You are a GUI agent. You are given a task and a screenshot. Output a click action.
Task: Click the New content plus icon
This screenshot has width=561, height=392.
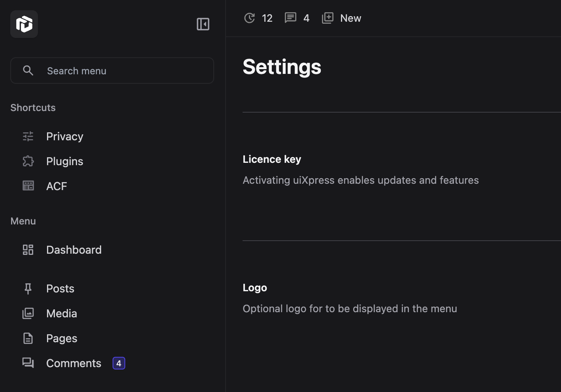click(x=328, y=18)
